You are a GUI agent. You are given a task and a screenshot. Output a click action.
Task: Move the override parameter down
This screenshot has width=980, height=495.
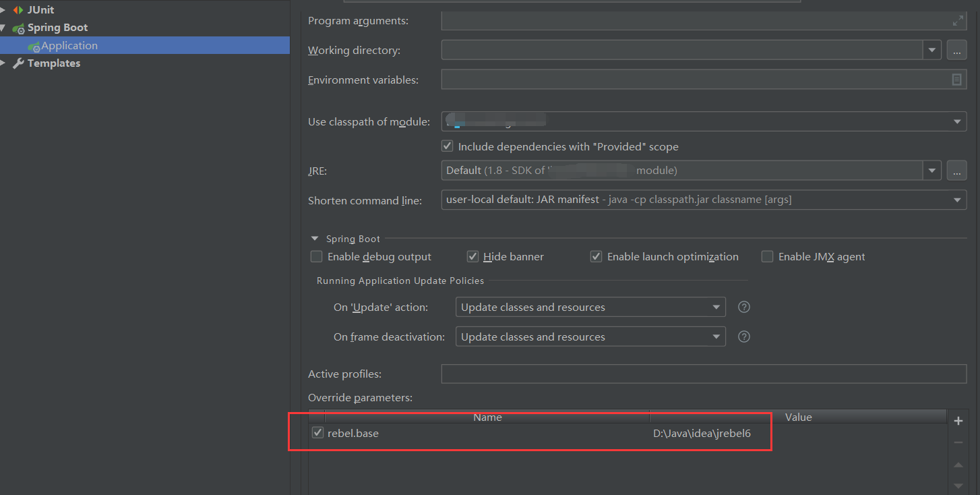tap(958, 486)
